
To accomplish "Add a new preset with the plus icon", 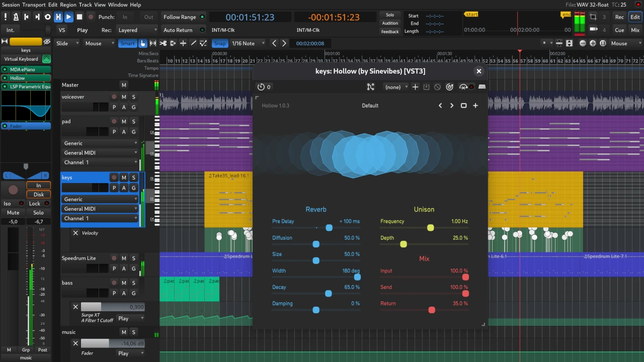I will click(415, 86).
